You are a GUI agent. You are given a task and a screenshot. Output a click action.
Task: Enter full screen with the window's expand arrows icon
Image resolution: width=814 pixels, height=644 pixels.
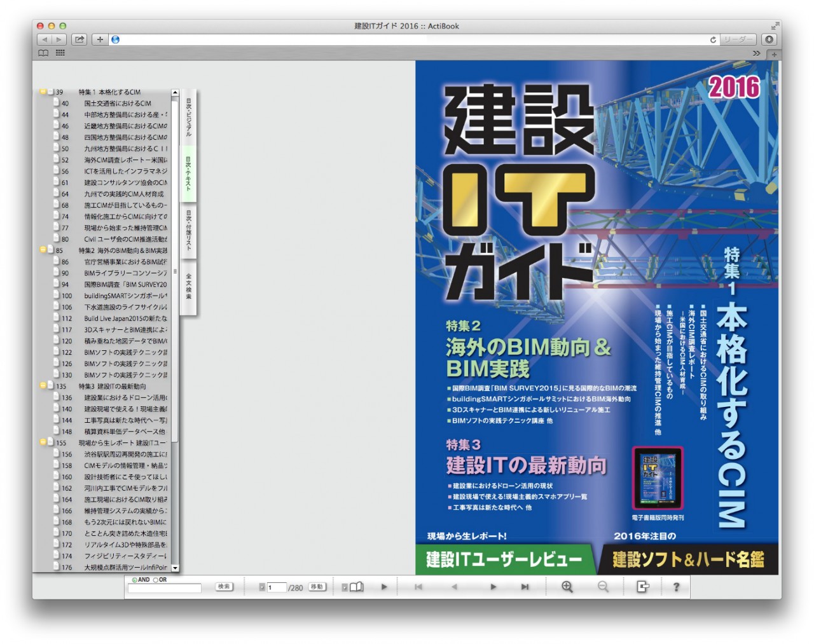[x=775, y=26]
